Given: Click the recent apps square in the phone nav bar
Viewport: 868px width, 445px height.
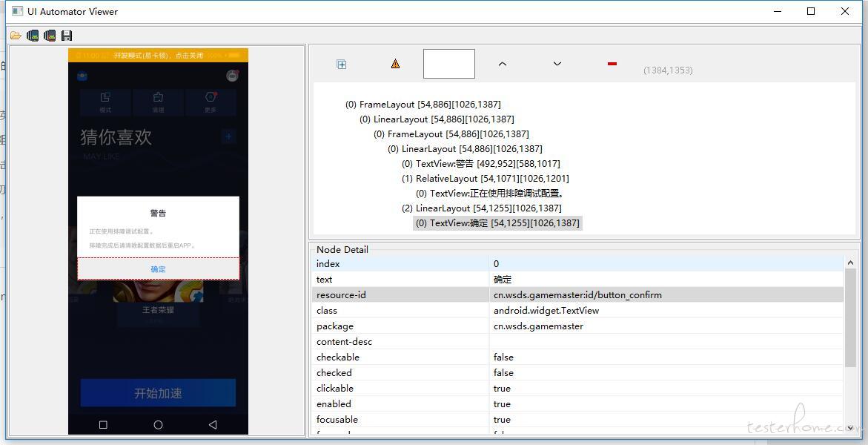Looking at the screenshot, I should (103, 424).
